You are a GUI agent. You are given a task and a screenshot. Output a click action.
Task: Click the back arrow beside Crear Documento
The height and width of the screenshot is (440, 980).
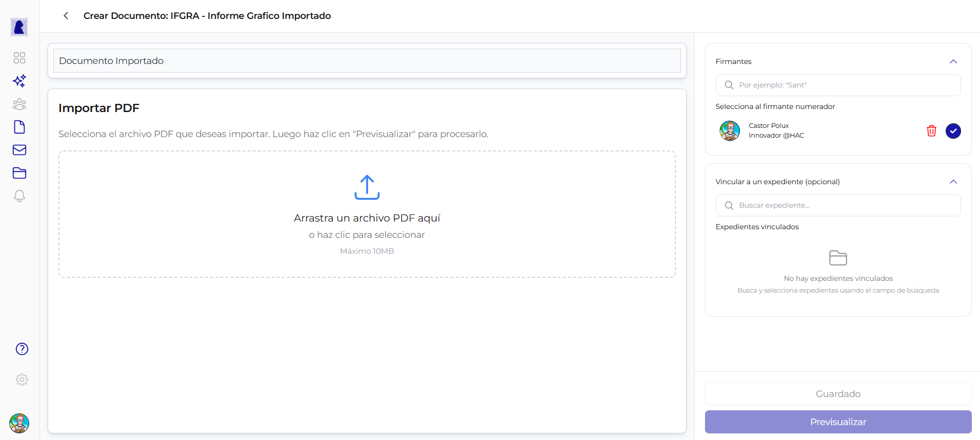pos(66,16)
